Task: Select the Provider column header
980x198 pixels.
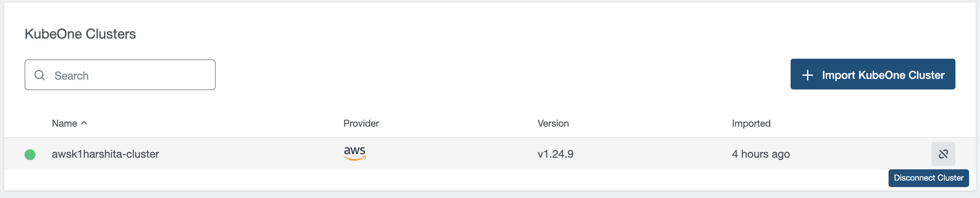Action: click(361, 123)
